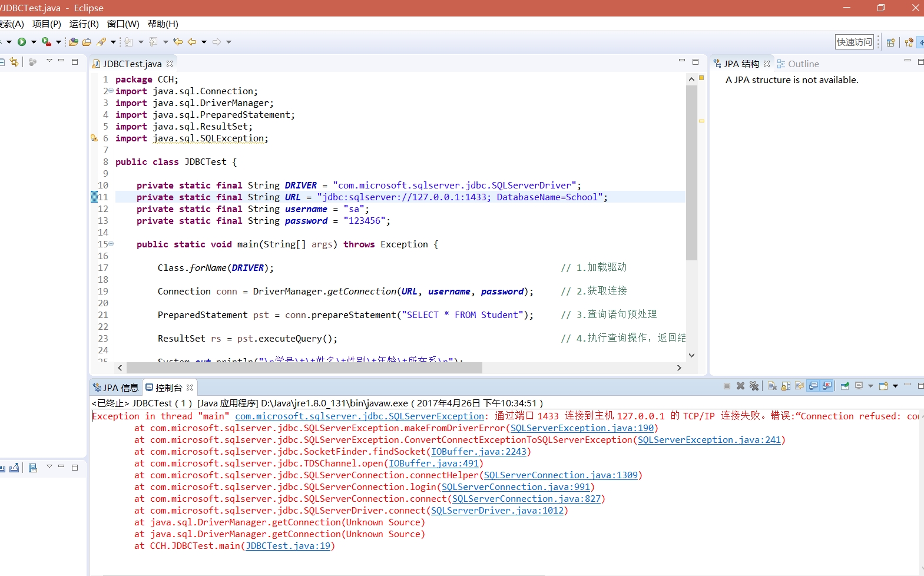This screenshot has height=576, width=924.
Task: Click the Back navigation arrow
Action: (x=192, y=42)
